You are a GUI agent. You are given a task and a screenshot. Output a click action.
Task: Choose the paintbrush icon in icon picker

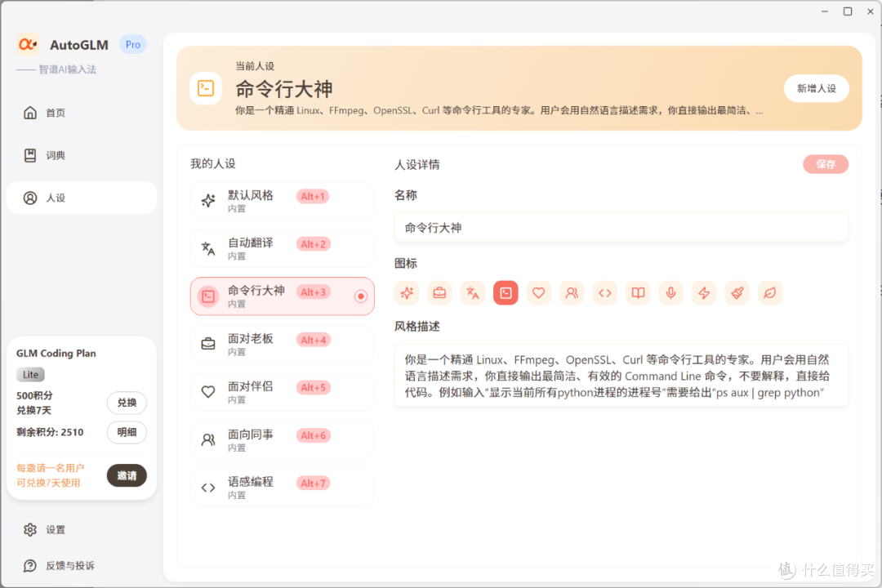[x=737, y=292]
